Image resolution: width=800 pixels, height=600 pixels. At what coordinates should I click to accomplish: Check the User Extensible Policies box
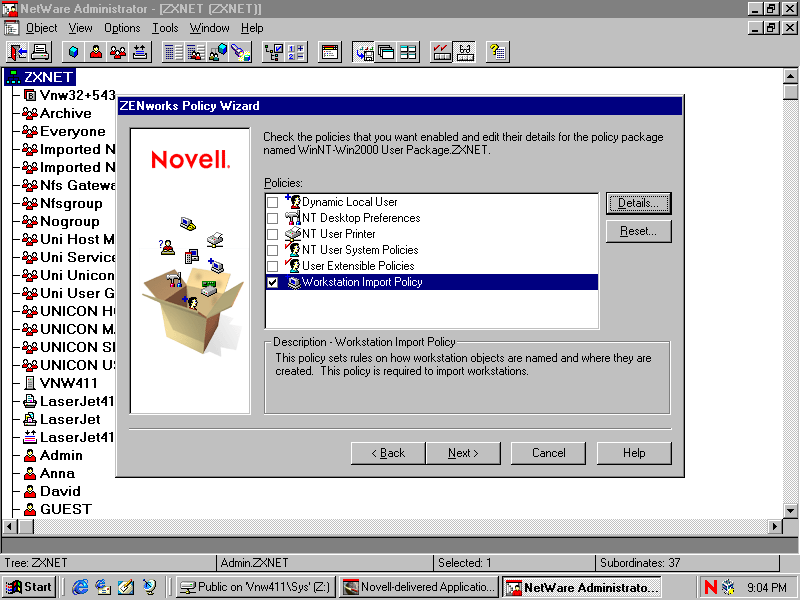click(273, 266)
